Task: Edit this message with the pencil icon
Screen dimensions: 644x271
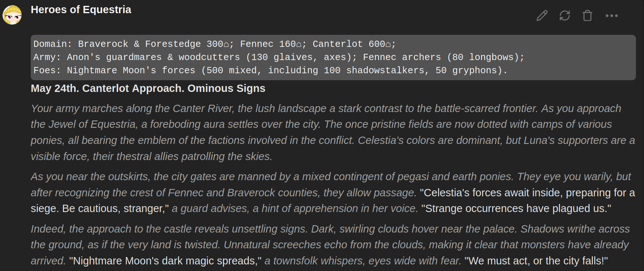Action: tap(542, 16)
